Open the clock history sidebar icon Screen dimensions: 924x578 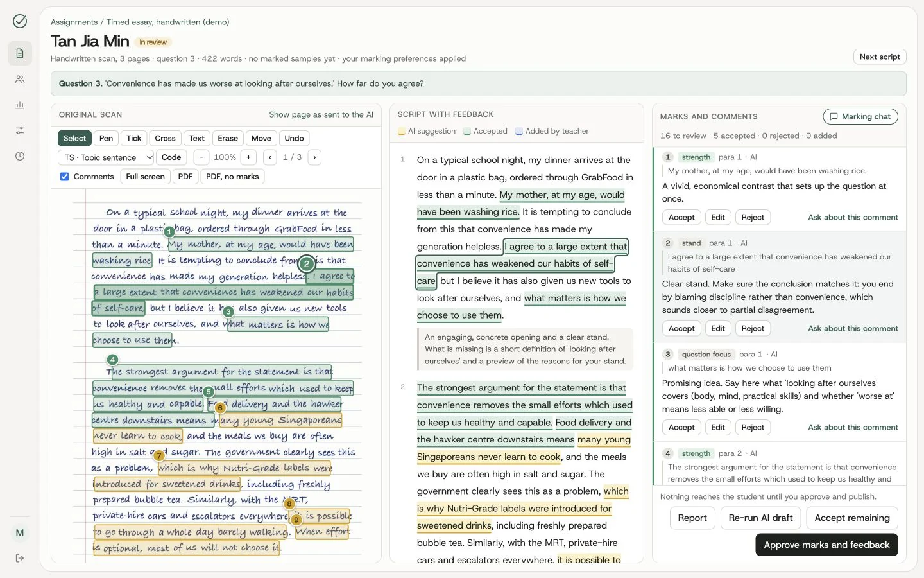point(20,156)
